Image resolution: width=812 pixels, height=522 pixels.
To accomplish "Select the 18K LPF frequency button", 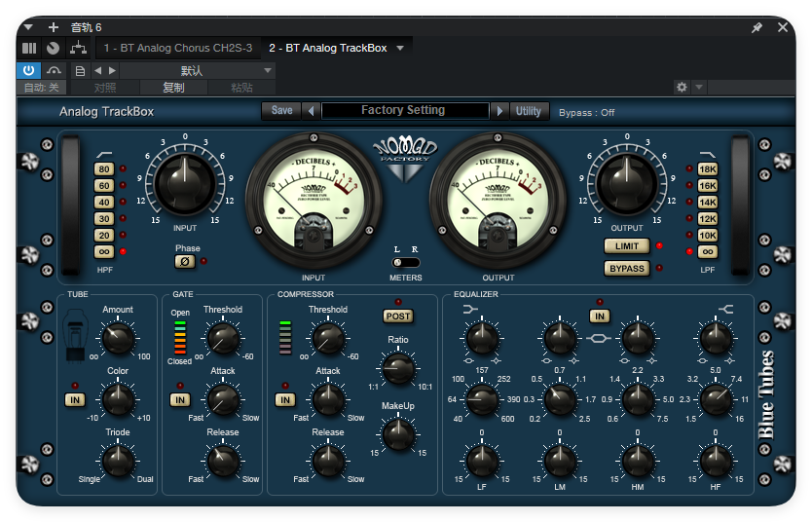I will 708,168.
